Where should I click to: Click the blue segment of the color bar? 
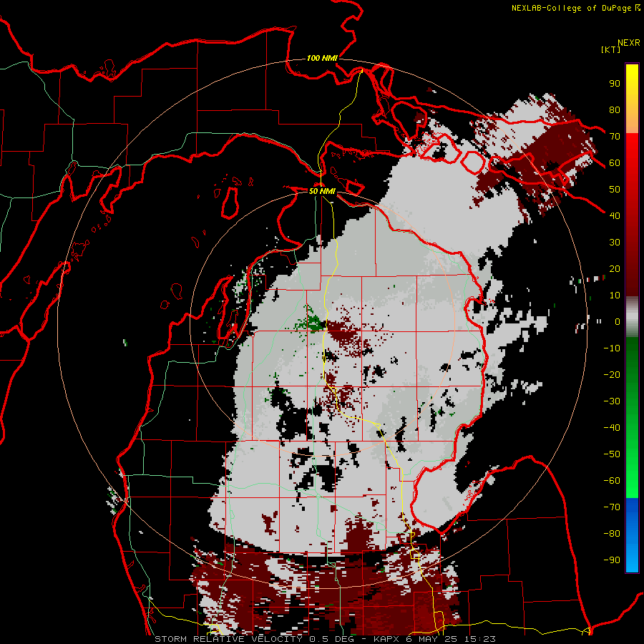tap(632, 535)
